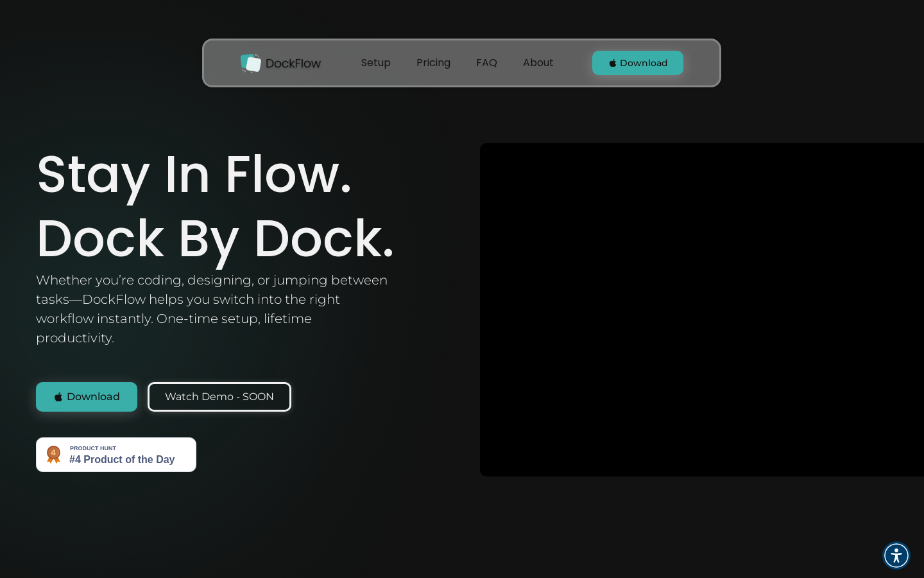This screenshot has width=924, height=578.
Task: Click the paragraph starting Whether you're coding
Action: (x=212, y=309)
